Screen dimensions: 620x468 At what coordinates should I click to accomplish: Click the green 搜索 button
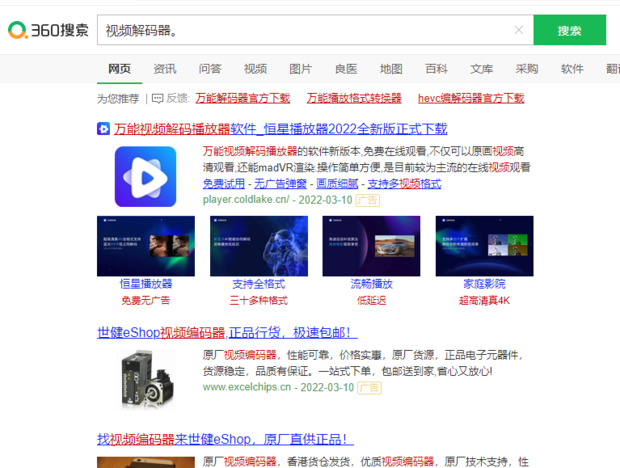pos(569,30)
